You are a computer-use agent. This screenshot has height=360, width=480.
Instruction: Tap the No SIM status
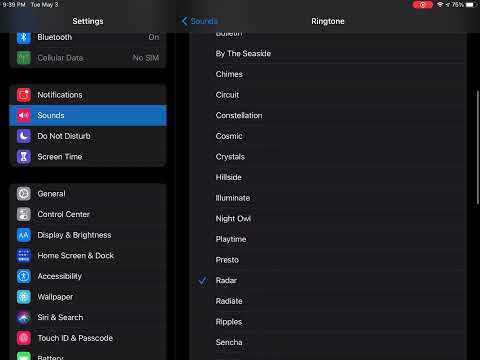point(146,58)
